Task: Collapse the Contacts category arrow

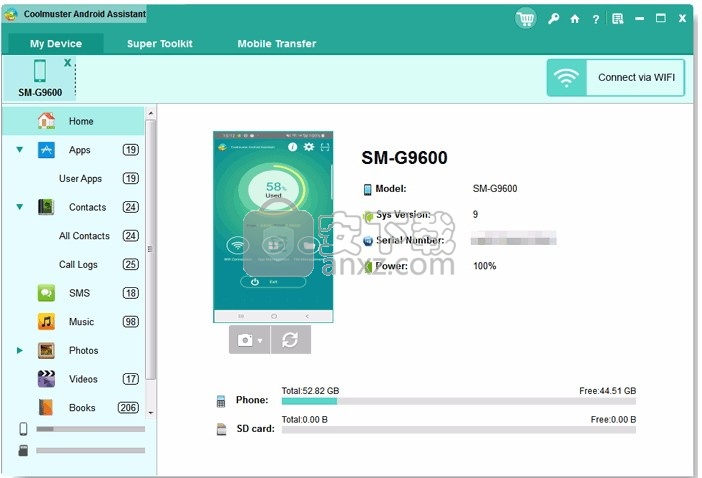Action: coord(20,207)
